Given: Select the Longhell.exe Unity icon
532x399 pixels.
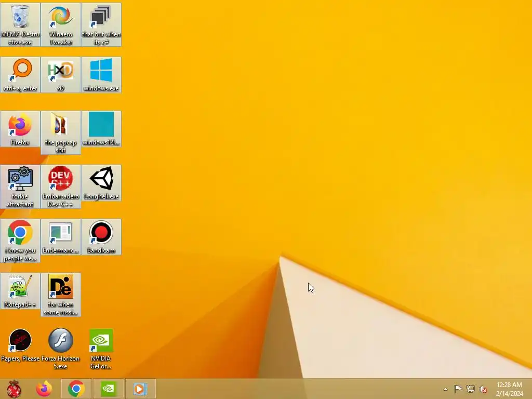Looking at the screenshot, I should click(x=101, y=183).
